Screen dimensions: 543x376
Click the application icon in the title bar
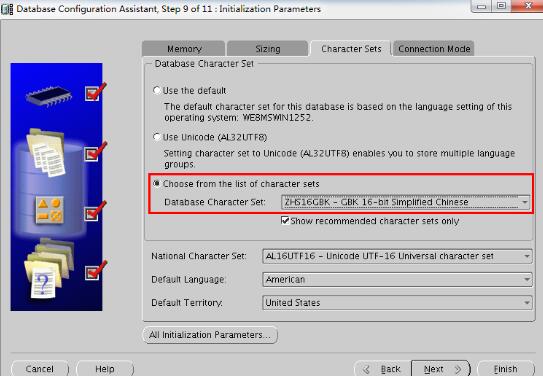(x=7, y=8)
